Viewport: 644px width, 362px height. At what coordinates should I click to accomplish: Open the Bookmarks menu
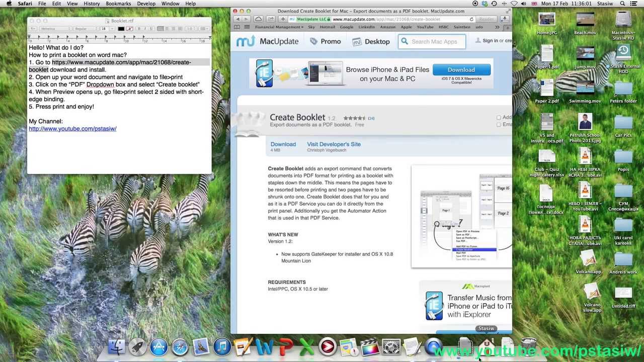click(118, 4)
